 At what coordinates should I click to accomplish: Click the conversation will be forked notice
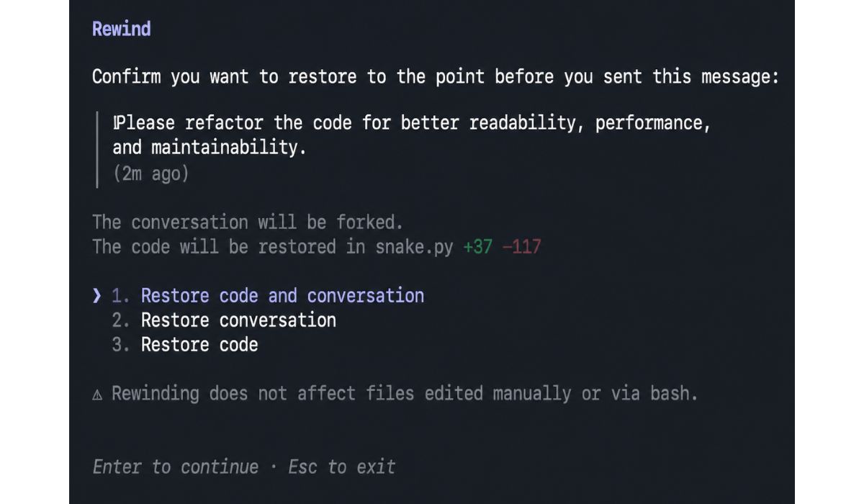pos(248,222)
